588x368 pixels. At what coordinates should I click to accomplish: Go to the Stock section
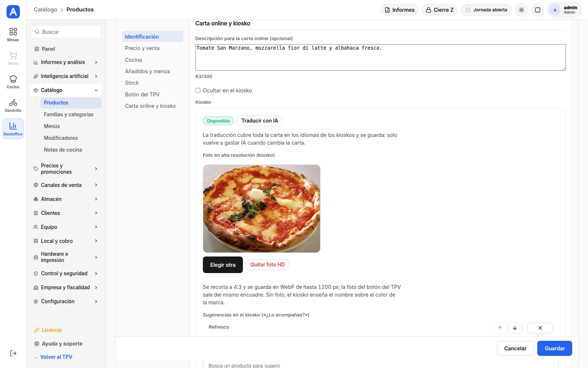tap(152, 83)
